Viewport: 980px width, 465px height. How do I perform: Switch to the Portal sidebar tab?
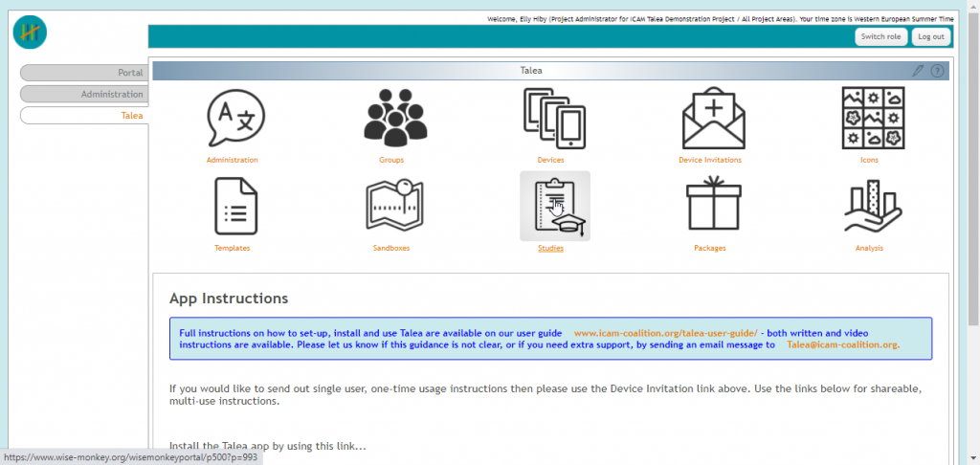[84, 73]
